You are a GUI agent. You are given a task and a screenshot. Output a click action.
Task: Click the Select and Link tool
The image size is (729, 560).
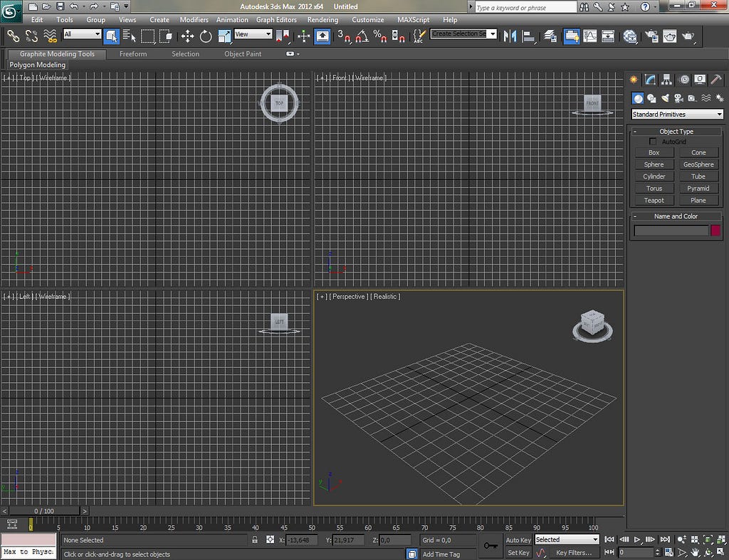(x=13, y=36)
